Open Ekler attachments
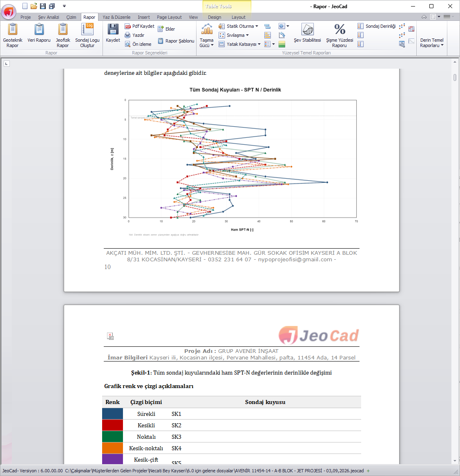The image size is (460, 476). (x=166, y=29)
